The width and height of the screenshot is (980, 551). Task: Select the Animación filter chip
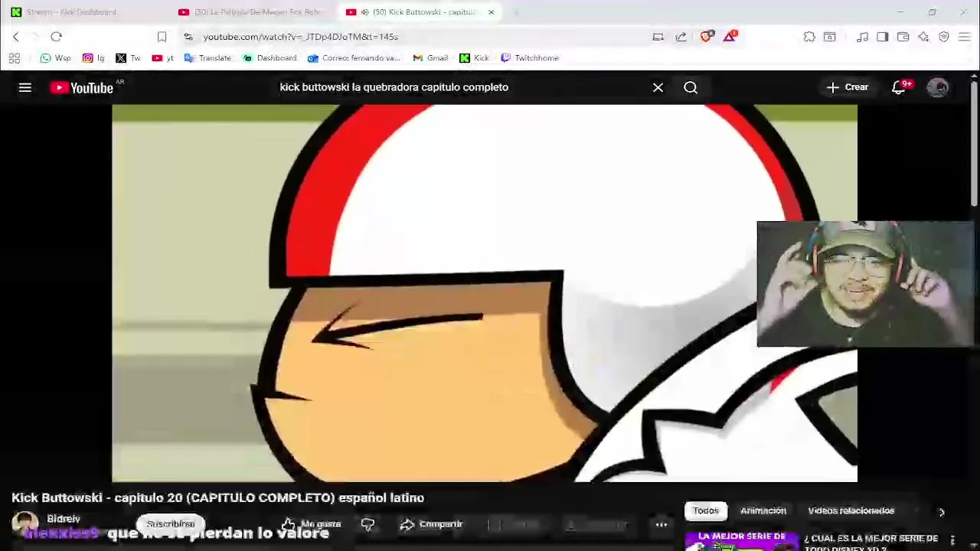[763, 510]
